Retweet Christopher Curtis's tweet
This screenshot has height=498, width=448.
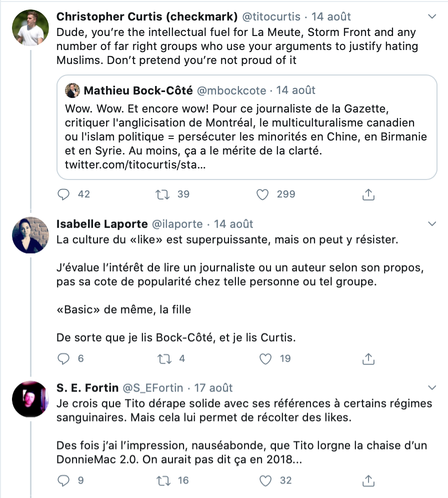click(x=163, y=194)
